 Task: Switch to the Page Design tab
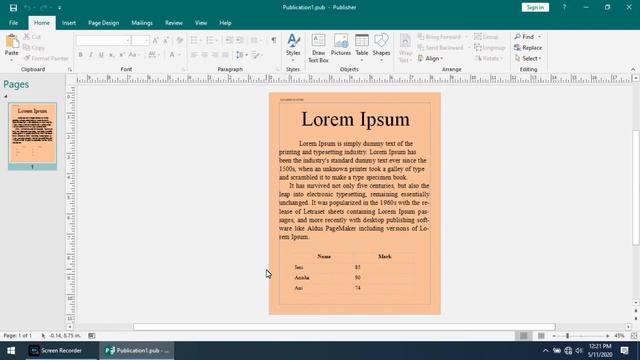click(104, 23)
